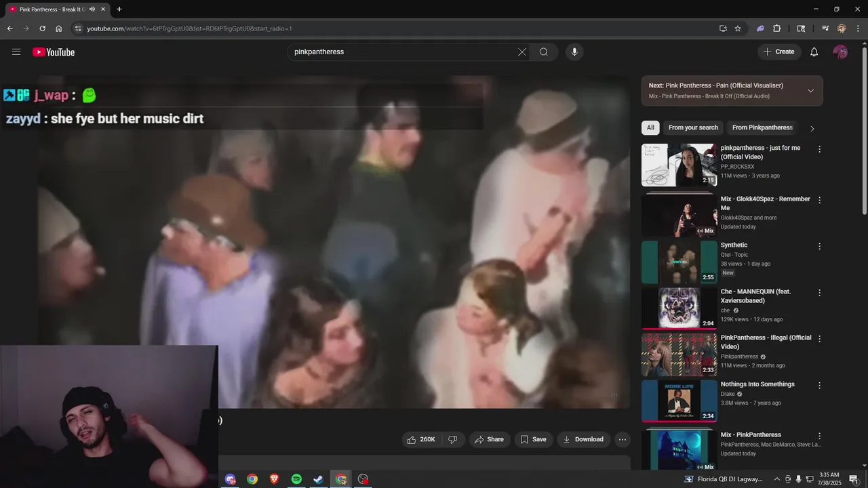Open options for Illegal video
The width and height of the screenshot is (868, 488).
click(x=819, y=339)
